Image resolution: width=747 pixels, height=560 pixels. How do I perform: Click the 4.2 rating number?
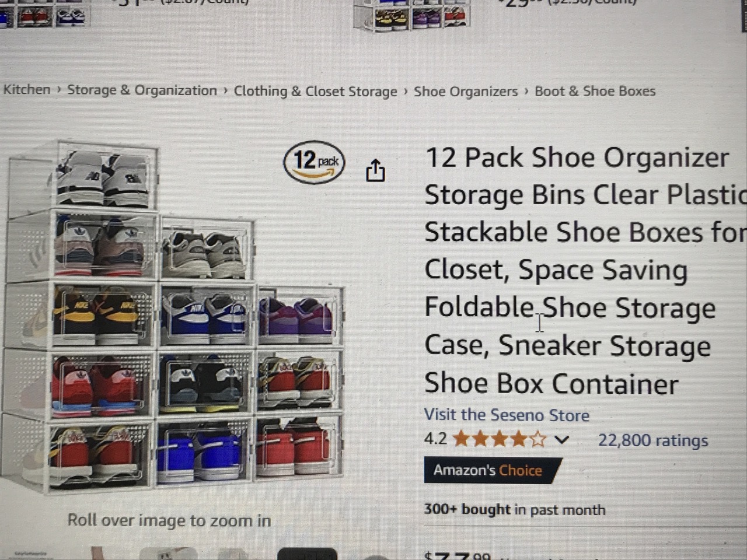tap(435, 438)
